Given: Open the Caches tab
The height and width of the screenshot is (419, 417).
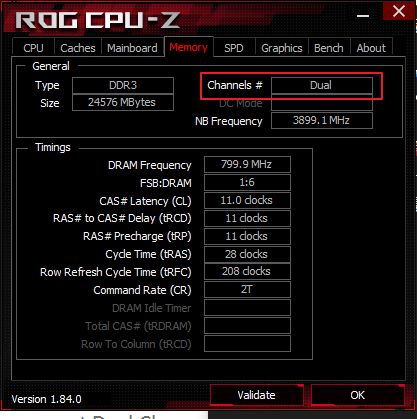Looking at the screenshot, I should pos(78,48).
